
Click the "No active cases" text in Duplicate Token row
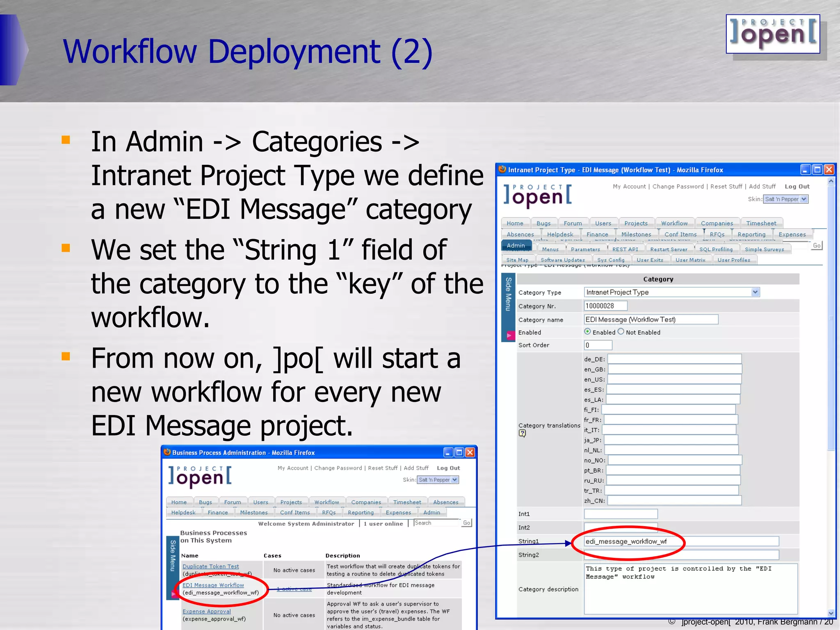[x=294, y=570]
